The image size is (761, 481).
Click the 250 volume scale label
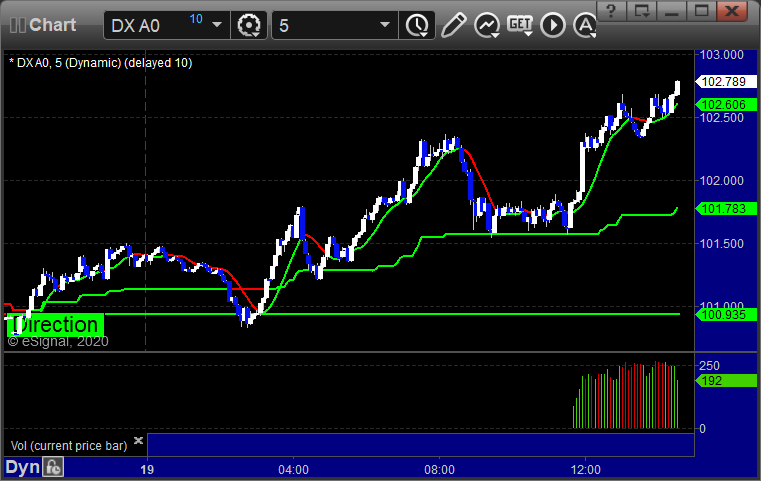click(709, 366)
